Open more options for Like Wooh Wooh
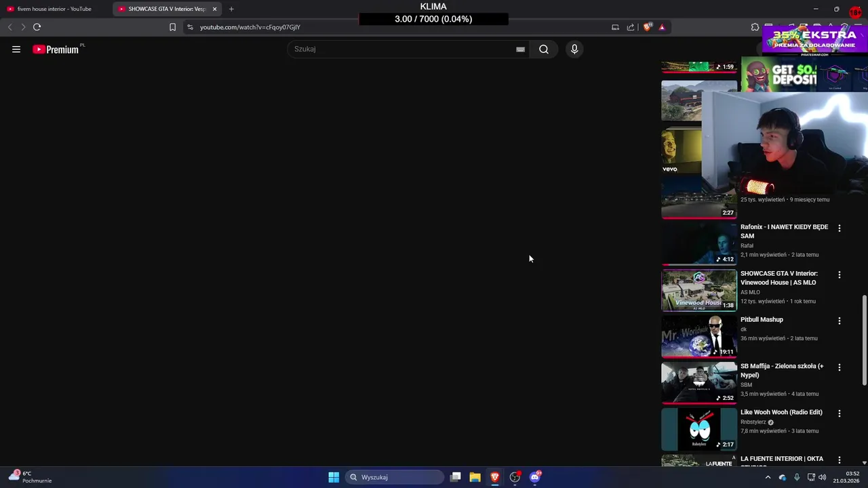This screenshot has width=868, height=488. 840,413
